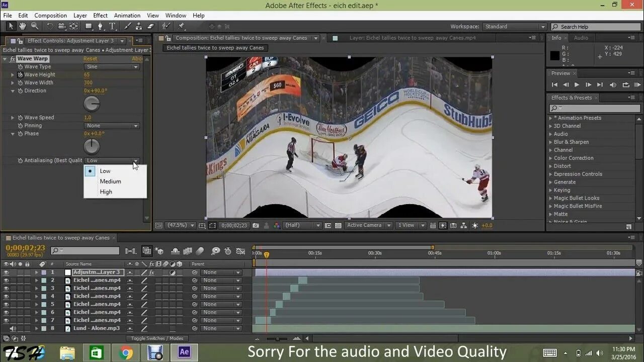
Task: Select the Roto Brush tool
Action: tap(167, 26)
